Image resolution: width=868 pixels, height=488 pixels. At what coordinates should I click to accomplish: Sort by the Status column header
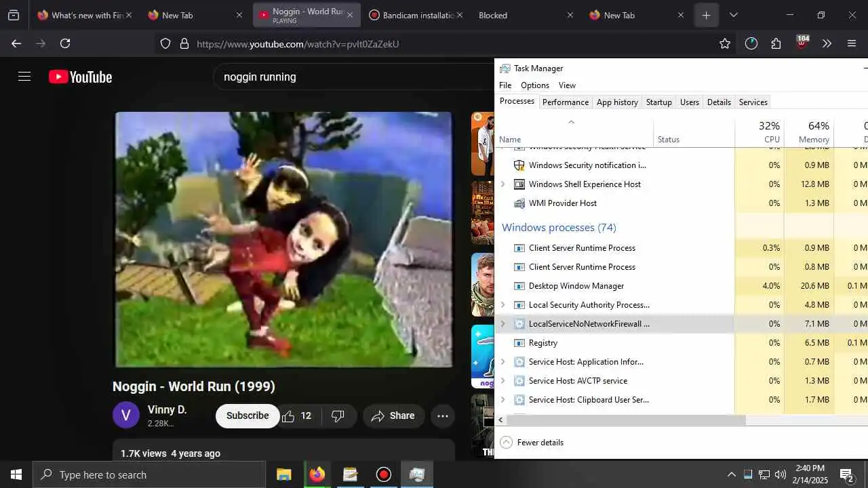click(x=694, y=132)
